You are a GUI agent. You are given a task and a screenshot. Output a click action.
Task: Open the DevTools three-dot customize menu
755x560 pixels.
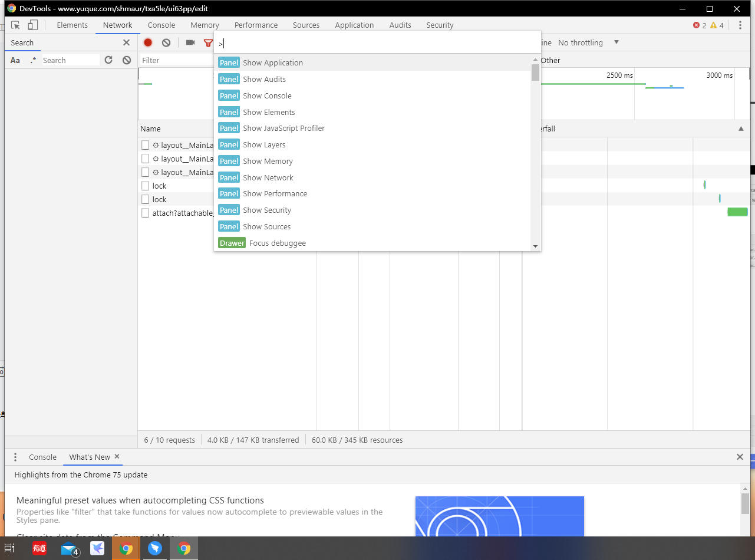point(740,25)
